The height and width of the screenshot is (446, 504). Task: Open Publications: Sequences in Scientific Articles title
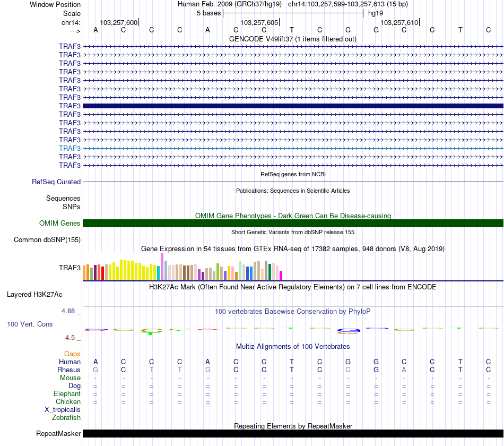tap(293, 191)
